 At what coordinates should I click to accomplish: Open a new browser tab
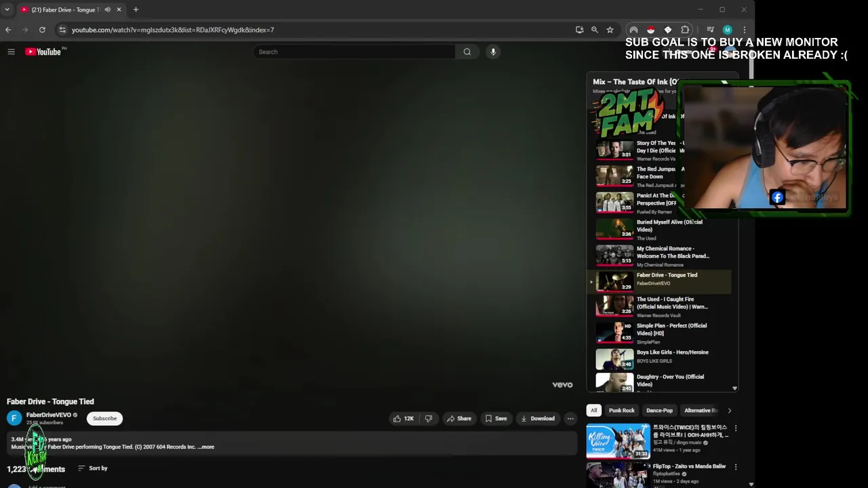click(x=136, y=9)
